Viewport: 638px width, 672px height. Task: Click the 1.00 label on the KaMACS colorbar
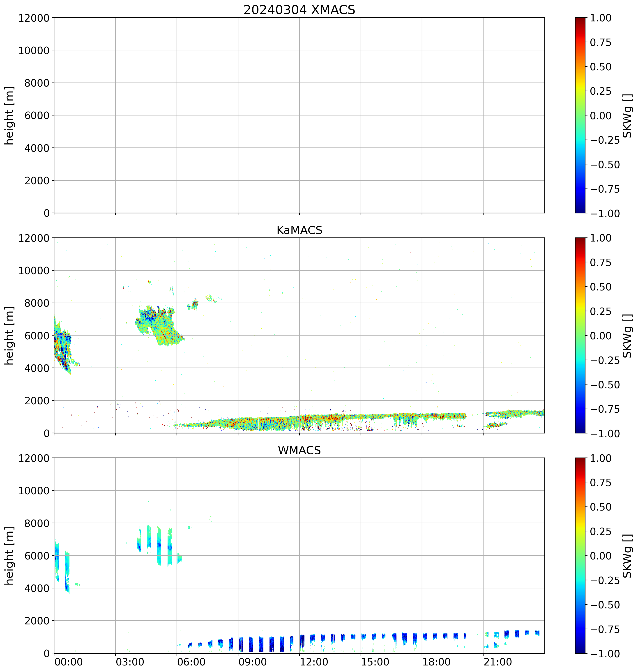coord(601,238)
